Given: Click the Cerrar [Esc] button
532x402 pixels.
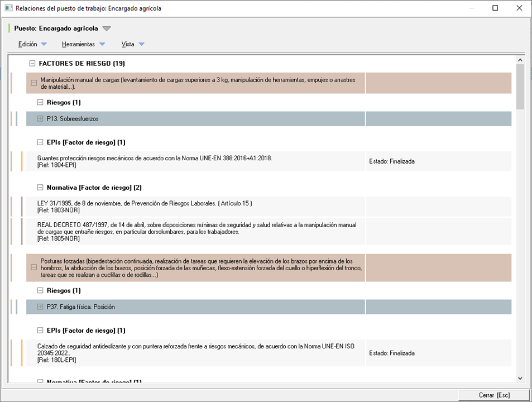Looking at the screenshot, I should click(x=493, y=395).
